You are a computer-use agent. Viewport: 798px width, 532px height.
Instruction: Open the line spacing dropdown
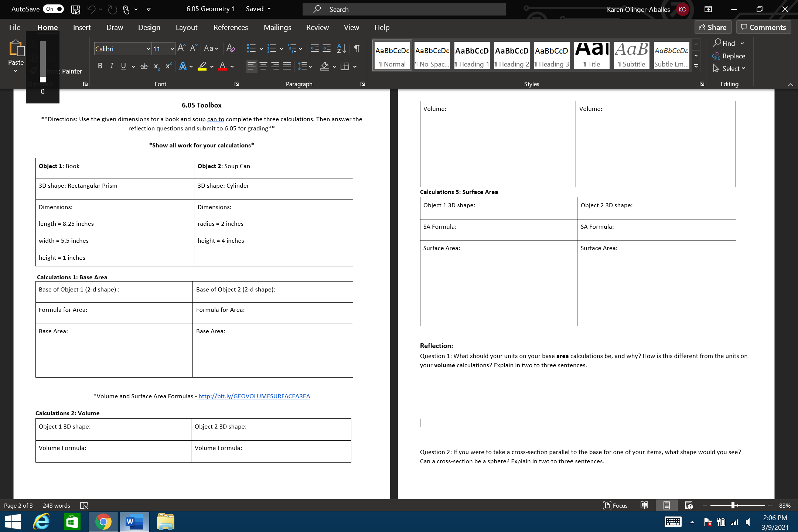pyautogui.click(x=310, y=66)
